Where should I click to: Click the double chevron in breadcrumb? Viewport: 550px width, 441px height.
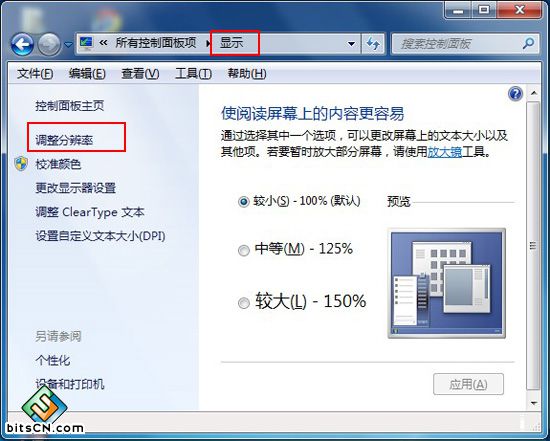click(x=103, y=43)
